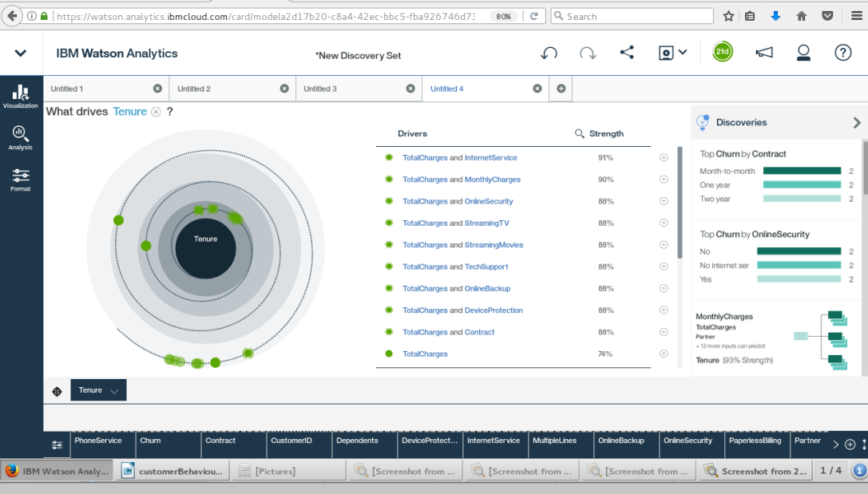
Task: Select the Contract column in data tray
Action: pyautogui.click(x=234, y=445)
